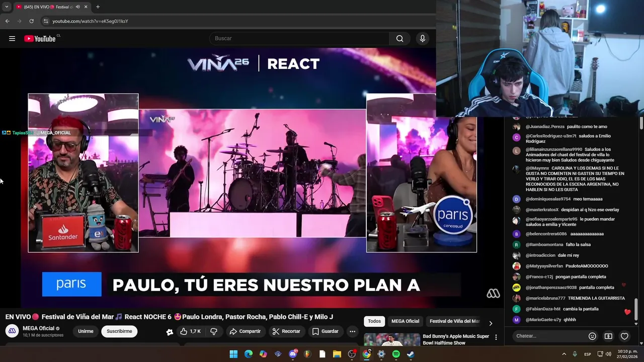This screenshot has height=362, width=644.
Task: Select the Todos filter chip
Action: point(374,321)
